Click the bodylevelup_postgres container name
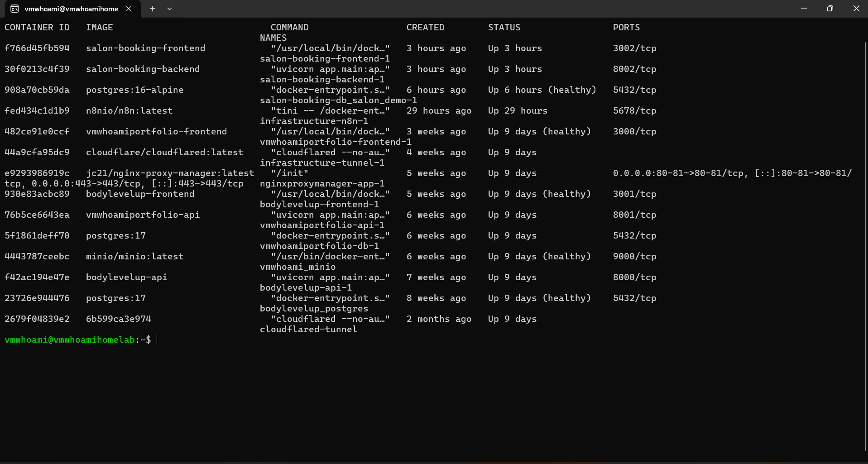868x464 pixels. pyautogui.click(x=314, y=308)
